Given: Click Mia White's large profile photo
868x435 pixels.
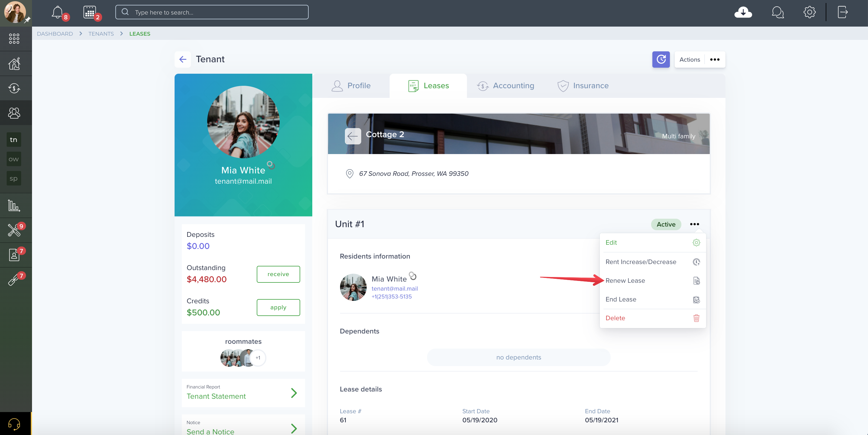Looking at the screenshot, I should point(243,122).
